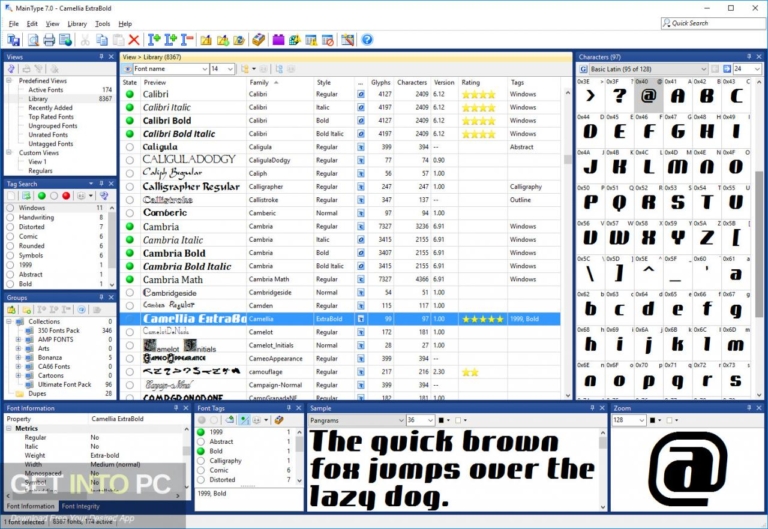Click the font list vertical scrollbar
The height and width of the screenshot is (529, 768).
(568, 243)
